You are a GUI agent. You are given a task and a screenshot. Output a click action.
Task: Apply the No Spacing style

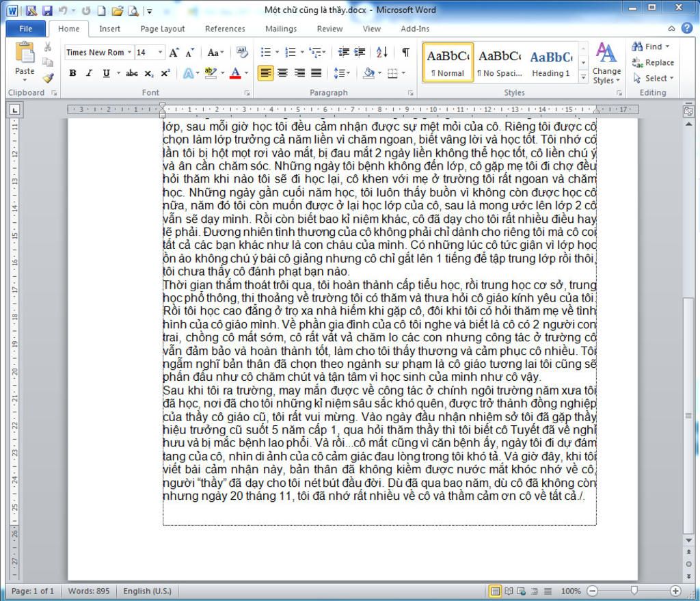pyautogui.click(x=500, y=62)
